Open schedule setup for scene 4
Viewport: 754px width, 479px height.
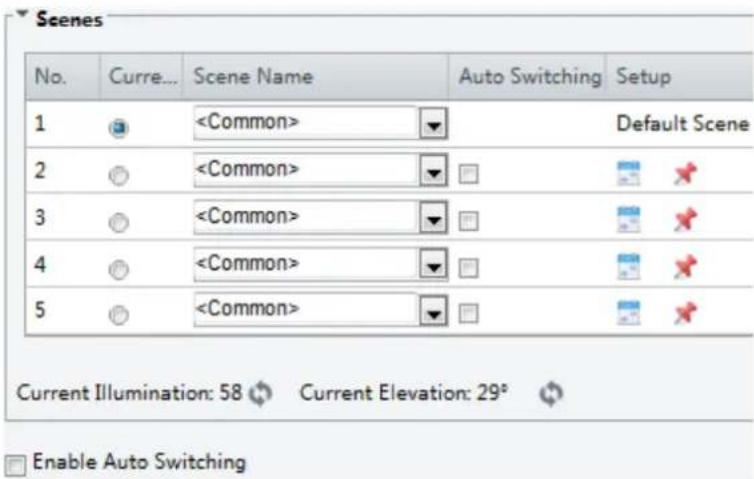click(628, 266)
